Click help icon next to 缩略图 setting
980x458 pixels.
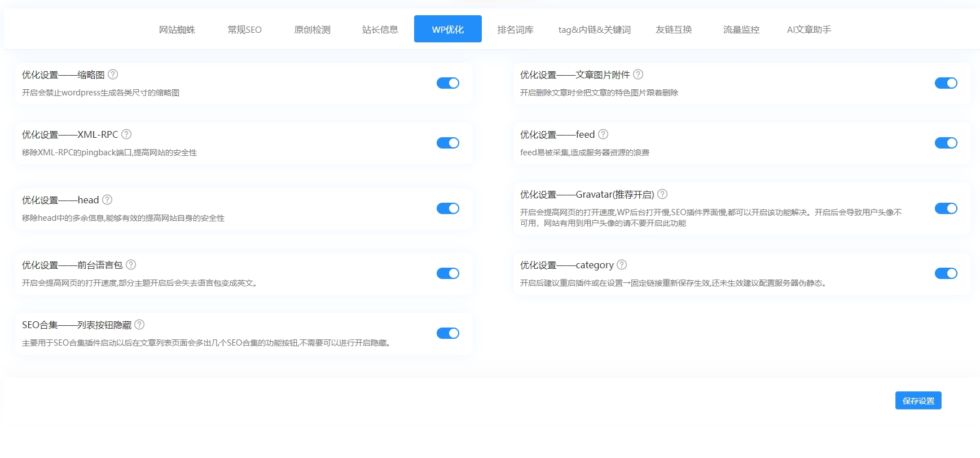click(113, 75)
